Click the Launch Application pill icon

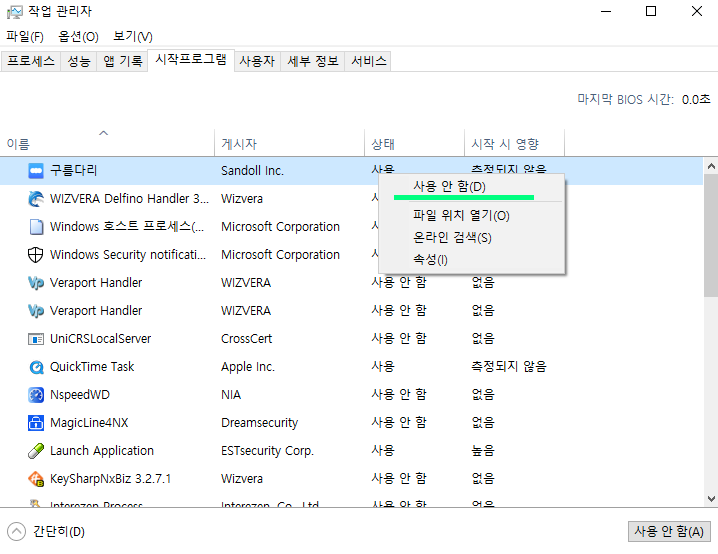pos(36,451)
